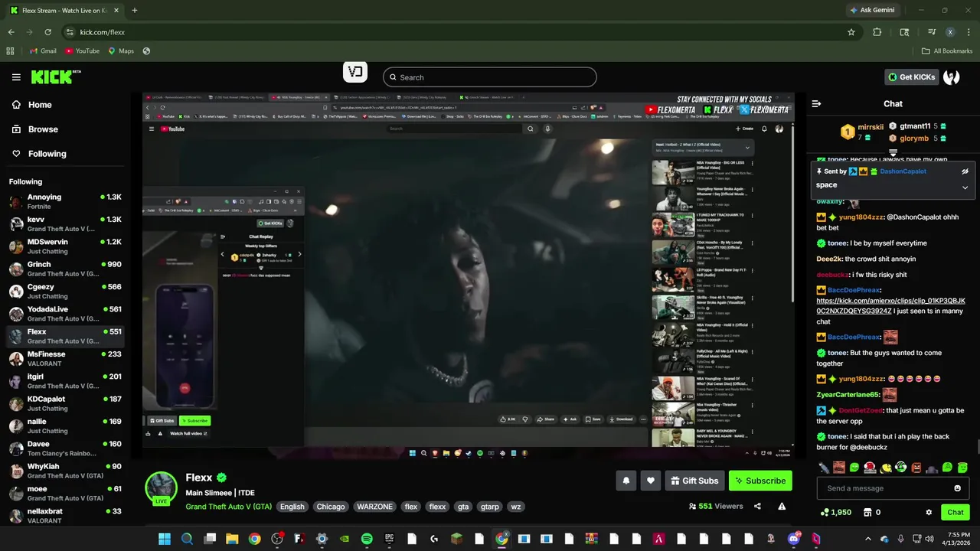Open Chrome media controls icon

(932, 32)
